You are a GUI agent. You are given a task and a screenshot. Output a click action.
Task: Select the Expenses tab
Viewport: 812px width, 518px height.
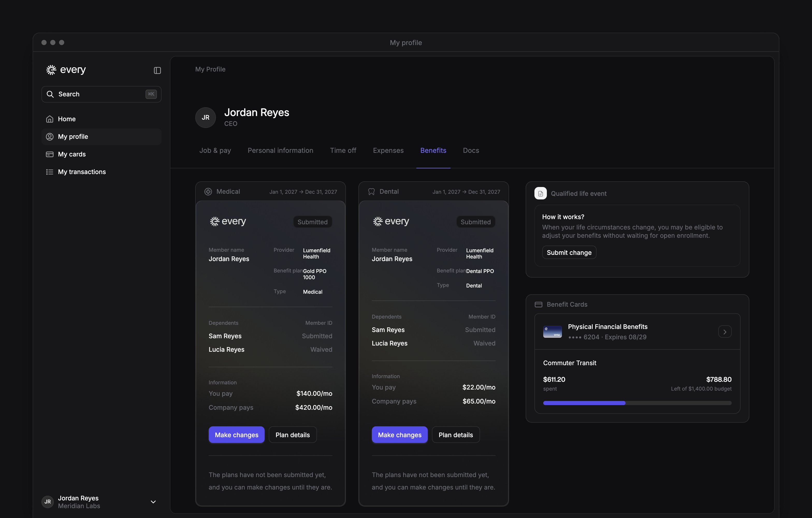(x=388, y=150)
